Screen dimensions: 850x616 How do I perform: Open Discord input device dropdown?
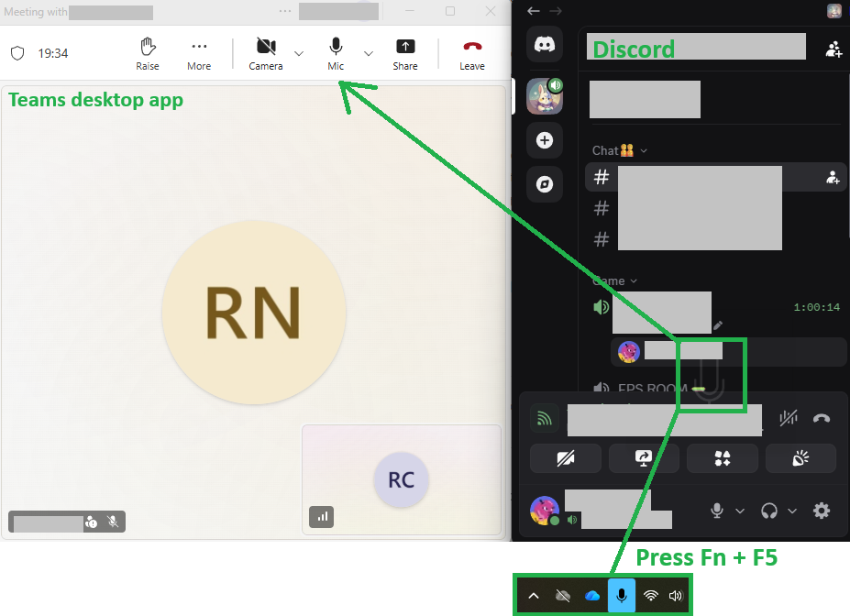[740, 511]
